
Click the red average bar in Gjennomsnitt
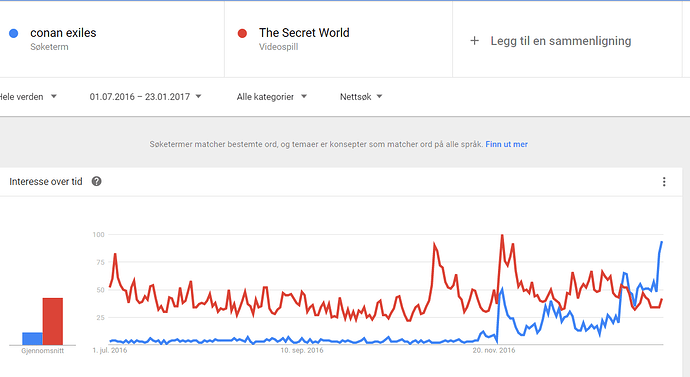[x=53, y=321]
